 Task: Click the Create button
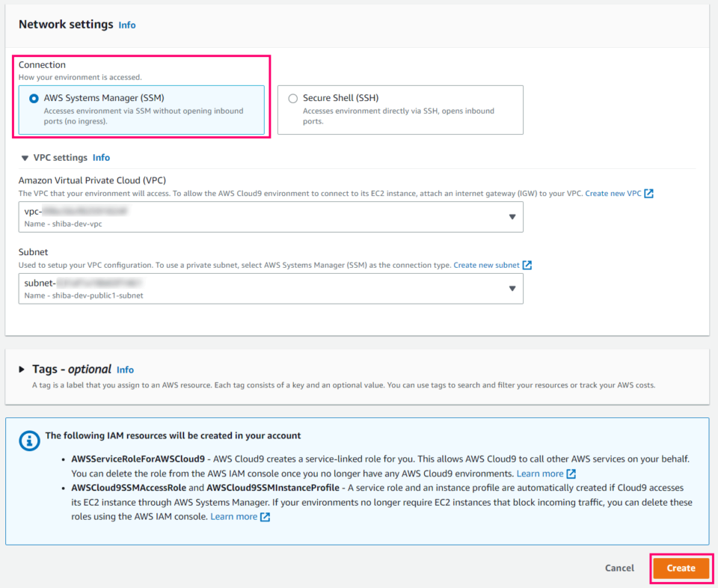point(680,568)
